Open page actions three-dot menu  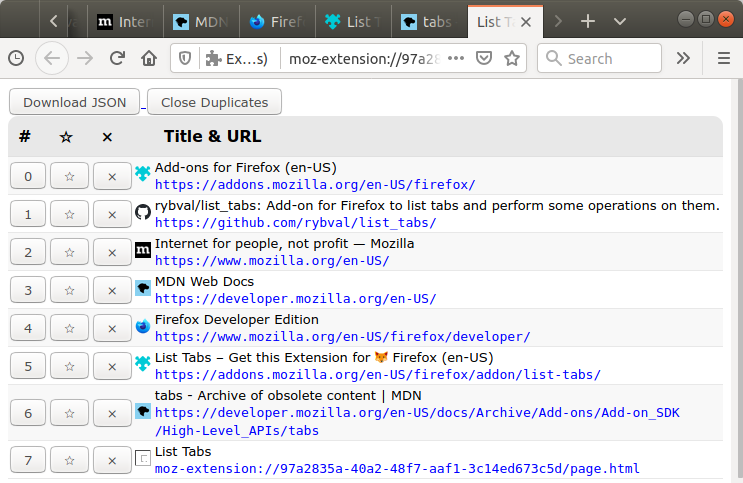(x=456, y=58)
